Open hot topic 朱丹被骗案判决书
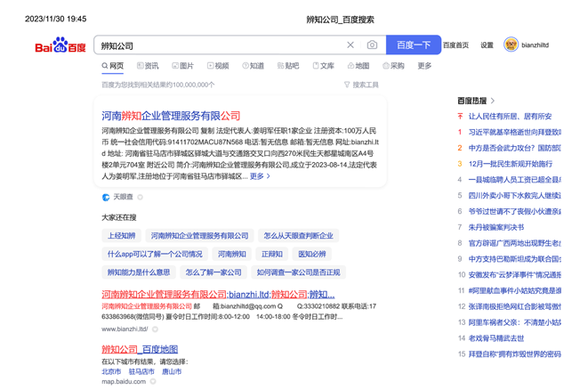Viewport: 588px width, 390px height. click(x=496, y=227)
